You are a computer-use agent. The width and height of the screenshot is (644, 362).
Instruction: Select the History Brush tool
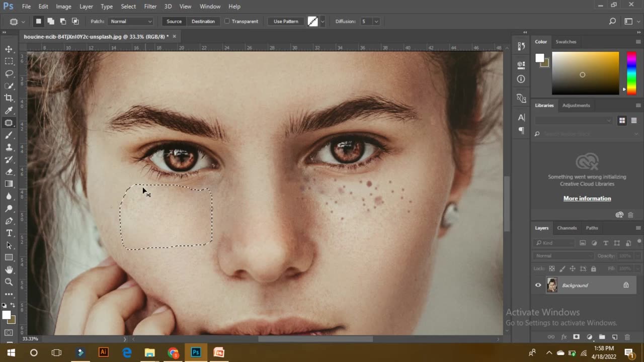tap(9, 159)
